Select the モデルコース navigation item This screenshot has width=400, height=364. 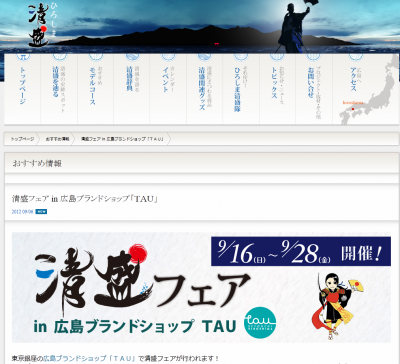click(x=95, y=89)
